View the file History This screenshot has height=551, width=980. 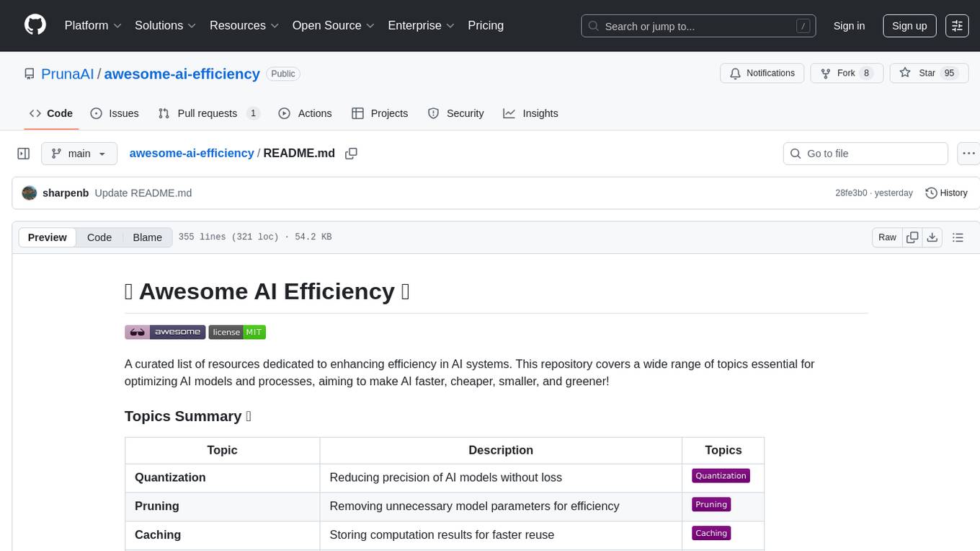point(946,193)
